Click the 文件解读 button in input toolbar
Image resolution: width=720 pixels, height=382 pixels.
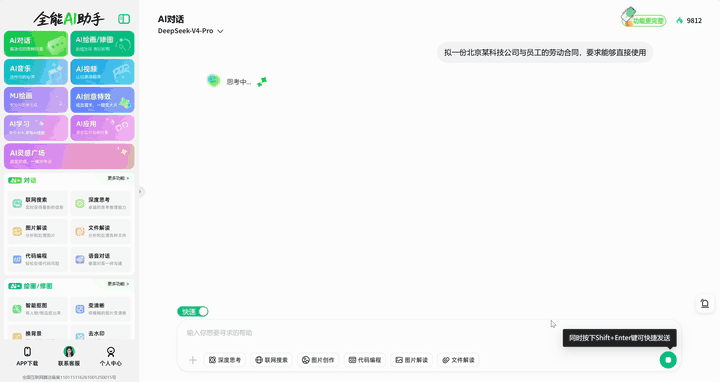(x=458, y=360)
